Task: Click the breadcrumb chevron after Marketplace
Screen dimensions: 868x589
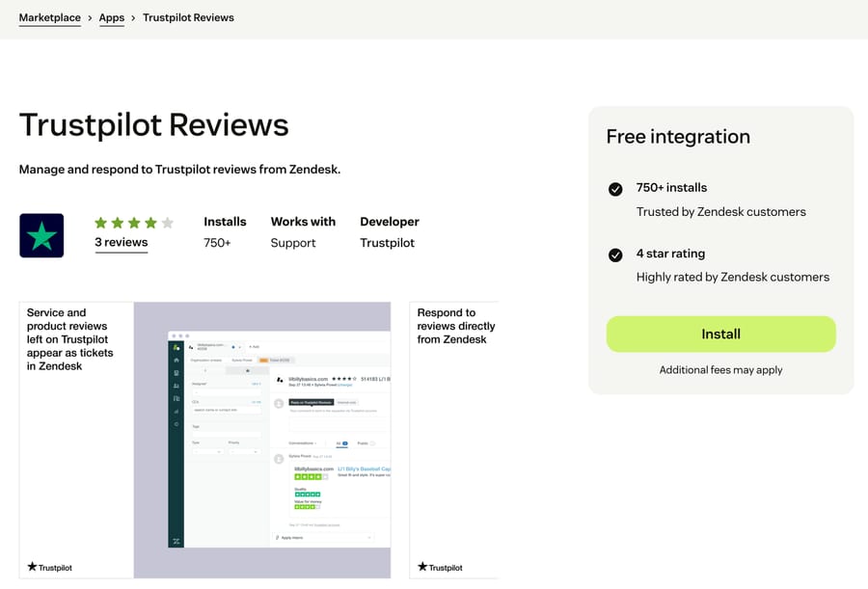Action: click(90, 18)
